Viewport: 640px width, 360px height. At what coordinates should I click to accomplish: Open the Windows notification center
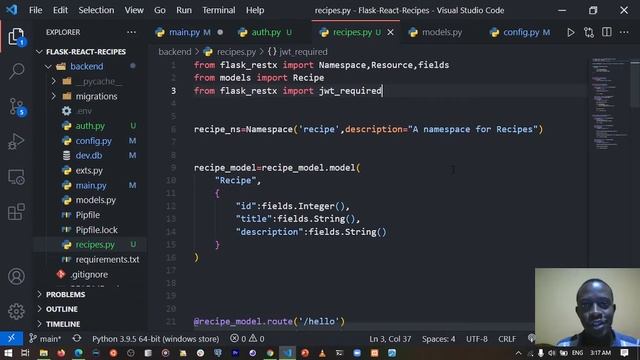(624, 353)
